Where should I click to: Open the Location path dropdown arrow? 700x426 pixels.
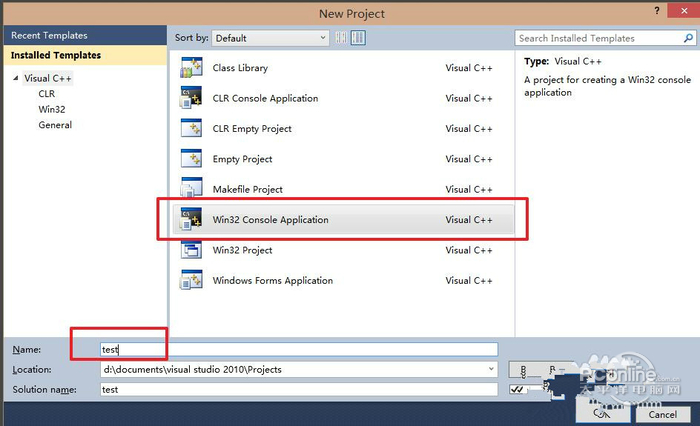click(491, 369)
